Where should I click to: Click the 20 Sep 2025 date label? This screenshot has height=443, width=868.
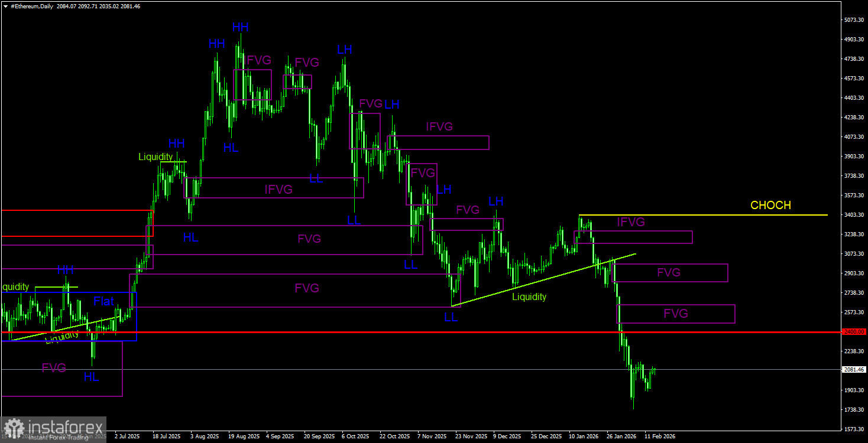[x=318, y=437]
